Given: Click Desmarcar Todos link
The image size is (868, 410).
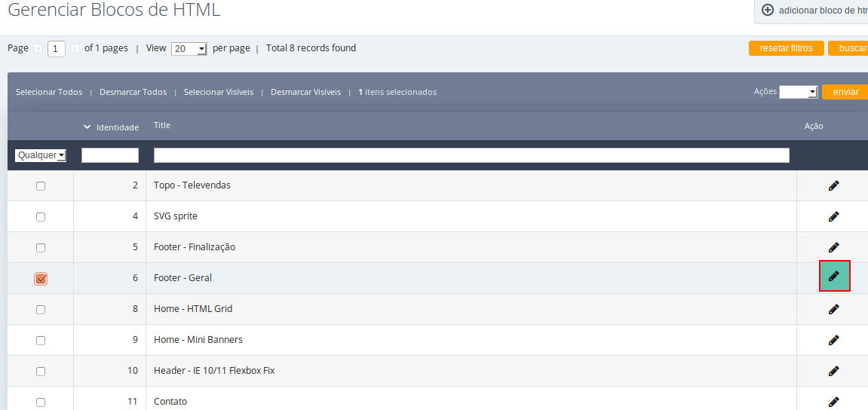Looking at the screenshot, I should [x=133, y=92].
